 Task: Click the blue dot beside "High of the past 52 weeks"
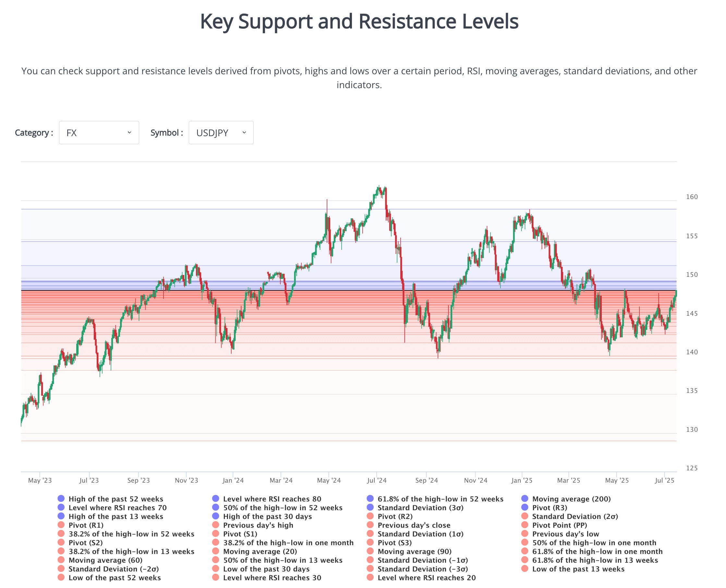[61, 499]
